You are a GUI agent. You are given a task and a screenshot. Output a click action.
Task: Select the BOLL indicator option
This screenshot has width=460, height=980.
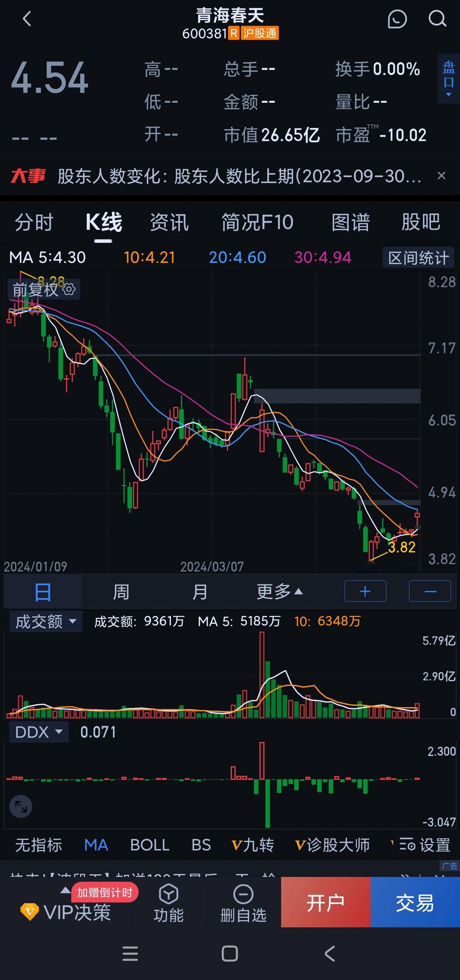click(x=149, y=845)
